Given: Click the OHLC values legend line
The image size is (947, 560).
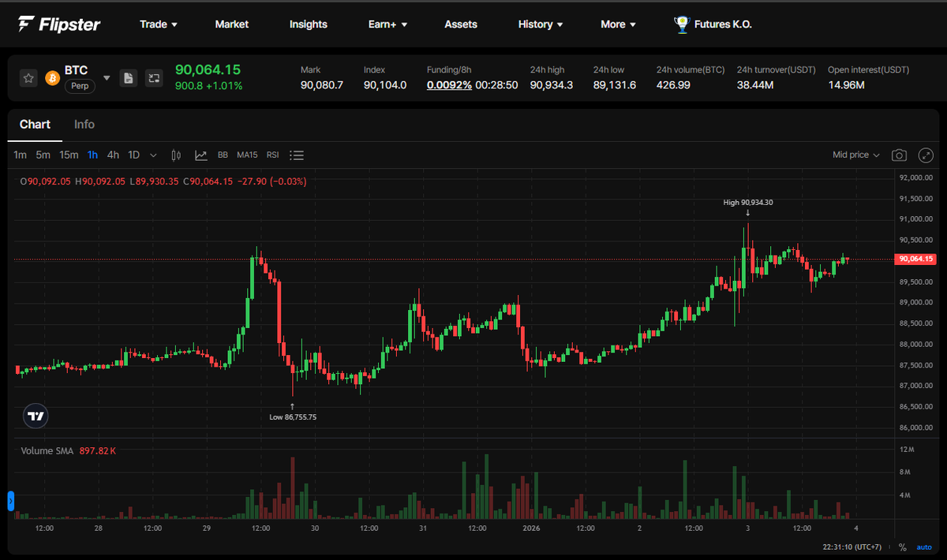Looking at the screenshot, I should coord(163,181).
